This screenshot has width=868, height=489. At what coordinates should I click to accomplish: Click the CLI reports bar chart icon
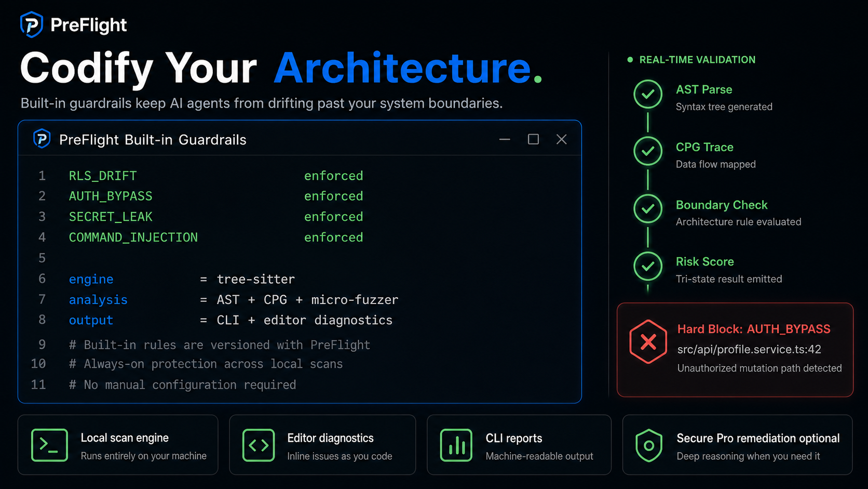tap(456, 445)
